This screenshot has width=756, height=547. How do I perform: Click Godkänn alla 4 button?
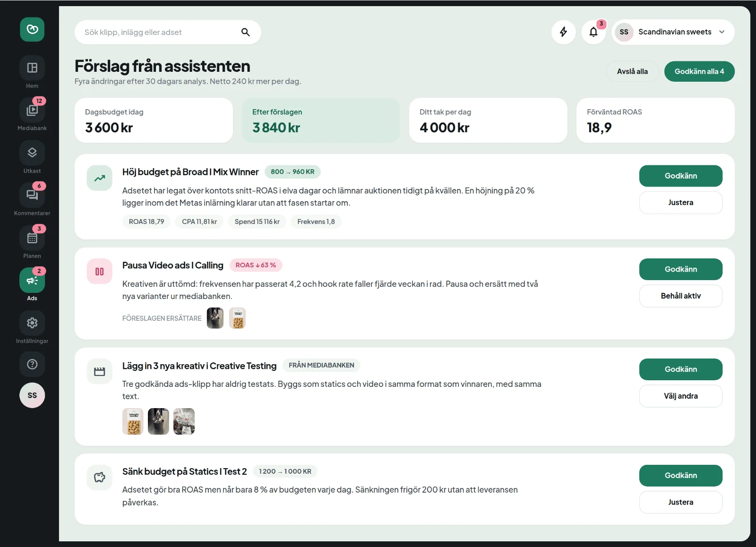[699, 71]
